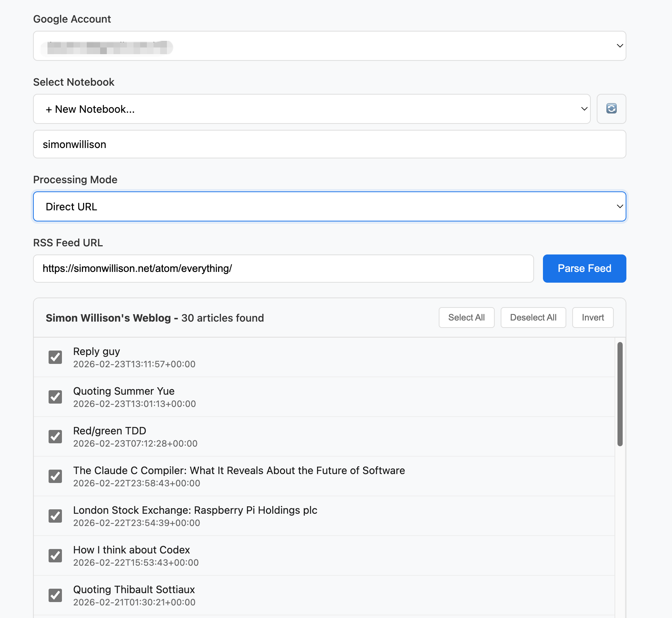Click the article list scrollbar thumb
Screen dimensions: 672x618
(x=620, y=394)
